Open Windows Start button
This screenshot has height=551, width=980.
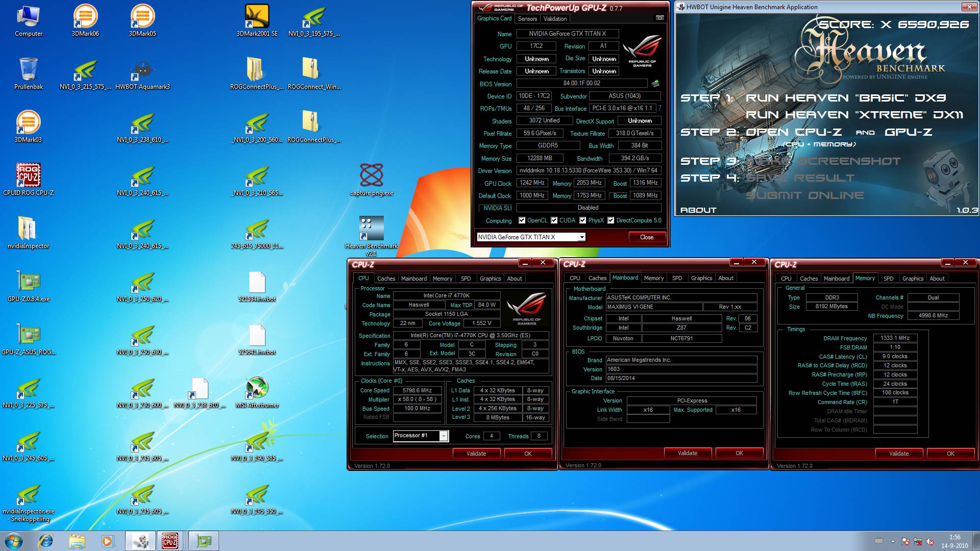(x=13, y=541)
